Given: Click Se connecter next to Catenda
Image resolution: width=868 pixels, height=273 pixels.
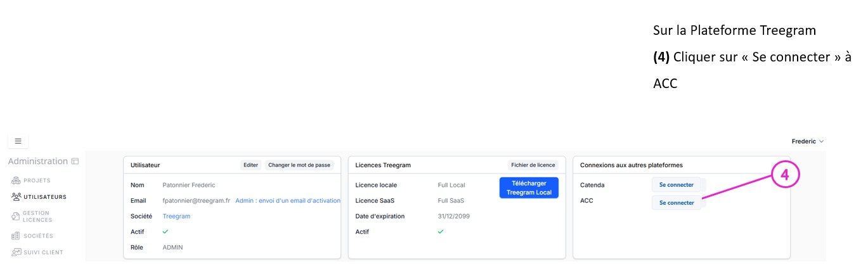Looking at the screenshot, I should point(676,185).
